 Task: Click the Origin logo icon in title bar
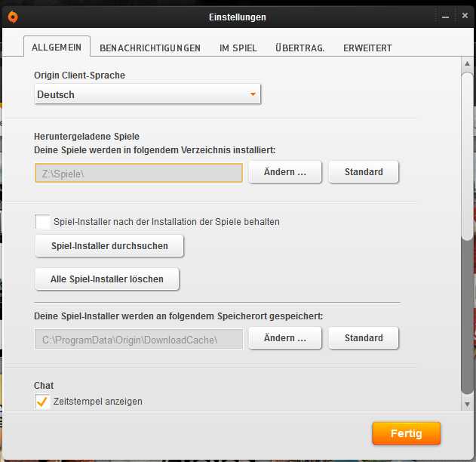pos(13,17)
